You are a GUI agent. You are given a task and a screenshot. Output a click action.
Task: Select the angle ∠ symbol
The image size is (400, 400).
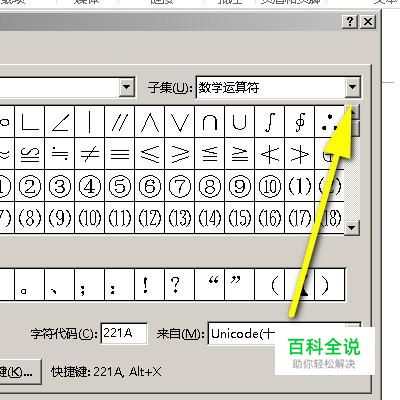60,122
